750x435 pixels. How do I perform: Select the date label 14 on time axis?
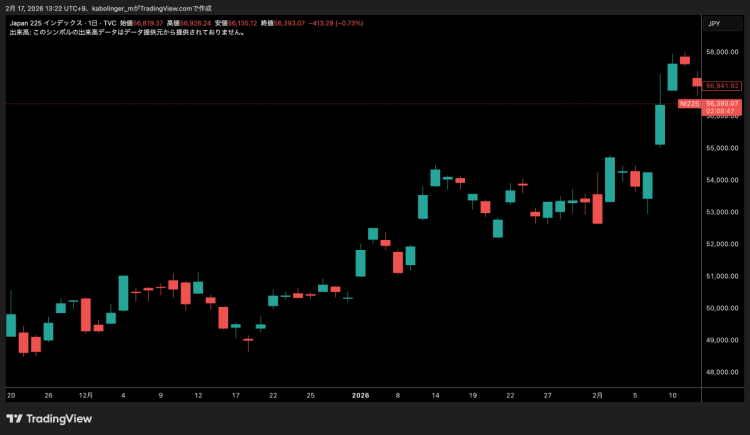(436, 396)
